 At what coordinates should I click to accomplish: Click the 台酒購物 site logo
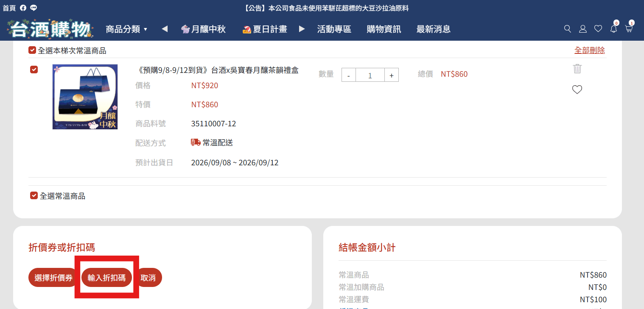[x=50, y=29]
